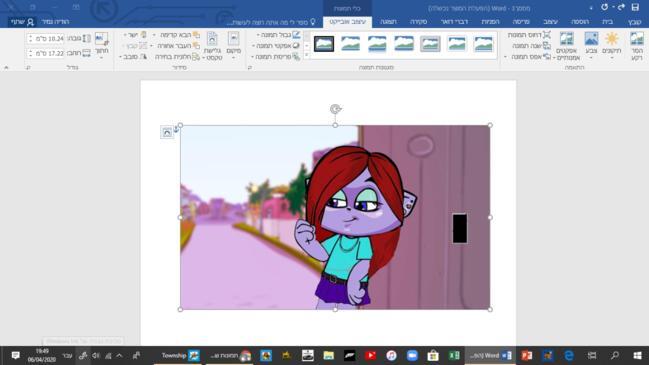Click the layout options icon beside the image
Viewport: 649px width, 365px height.
coord(167,132)
